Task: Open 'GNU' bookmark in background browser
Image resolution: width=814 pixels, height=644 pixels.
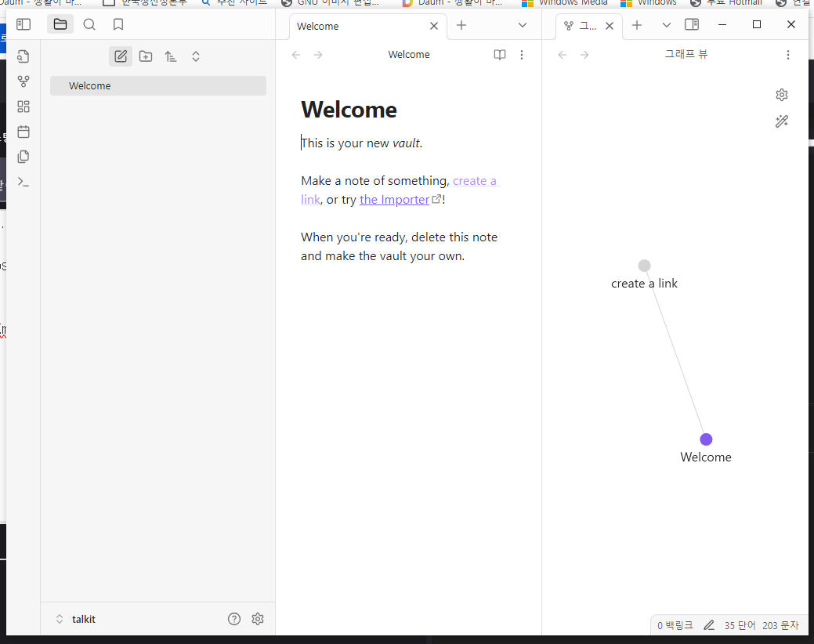Action: click(x=330, y=2)
